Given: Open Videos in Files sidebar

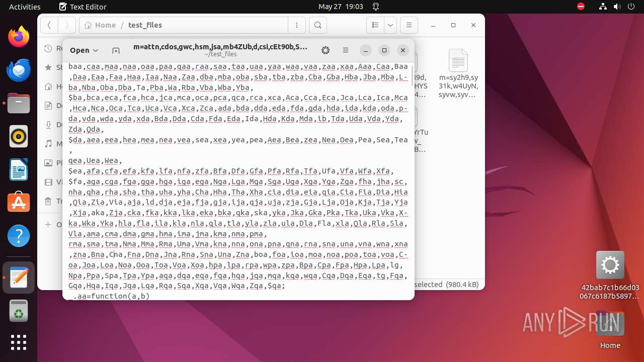Looking at the screenshot, I should [x=52, y=182].
